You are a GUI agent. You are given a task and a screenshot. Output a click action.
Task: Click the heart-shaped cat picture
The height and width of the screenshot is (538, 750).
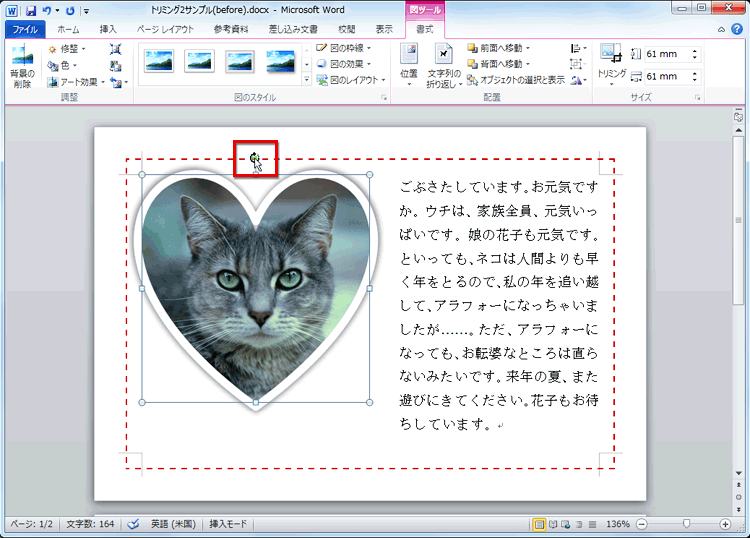[x=255, y=288]
